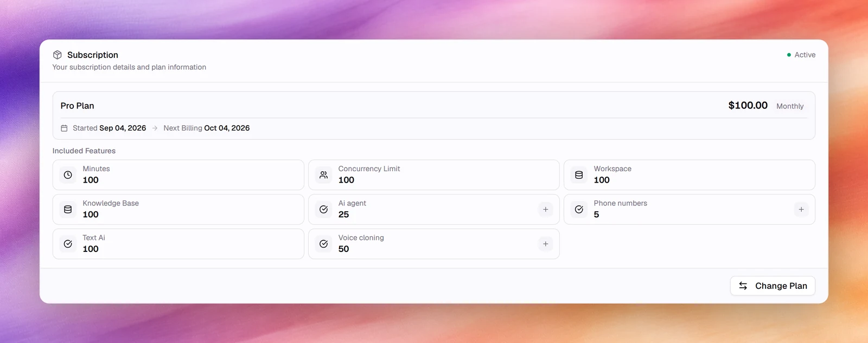This screenshot has height=343, width=868.
Task: Click the Knowledge Base label
Action: [x=111, y=203]
